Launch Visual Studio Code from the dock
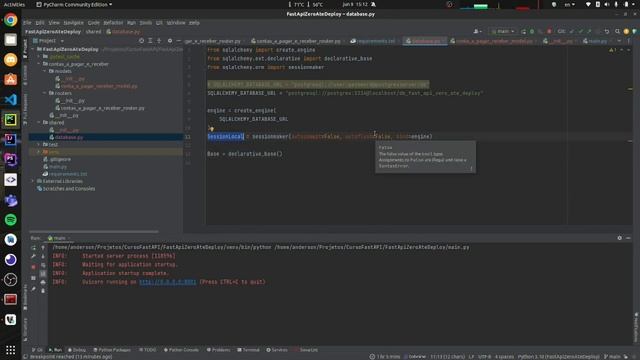 tap(11, 100)
